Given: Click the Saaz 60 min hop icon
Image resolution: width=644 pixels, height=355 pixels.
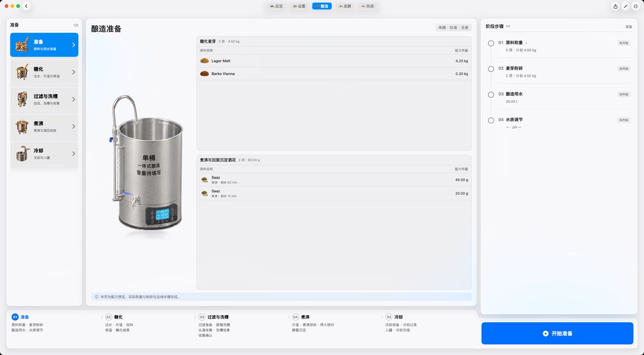Looking at the screenshot, I should click(204, 180).
